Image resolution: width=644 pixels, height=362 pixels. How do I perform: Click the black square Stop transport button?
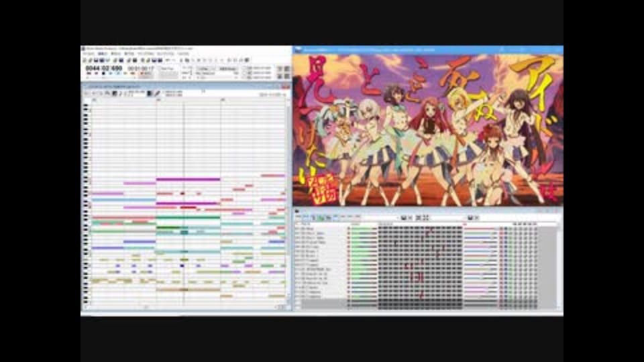tap(103, 74)
